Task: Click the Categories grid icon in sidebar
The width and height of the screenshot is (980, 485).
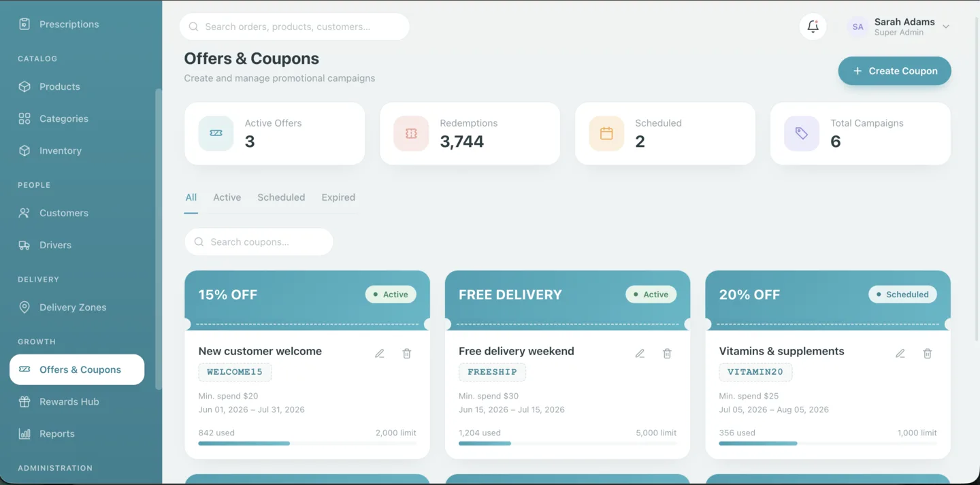Action: click(24, 118)
